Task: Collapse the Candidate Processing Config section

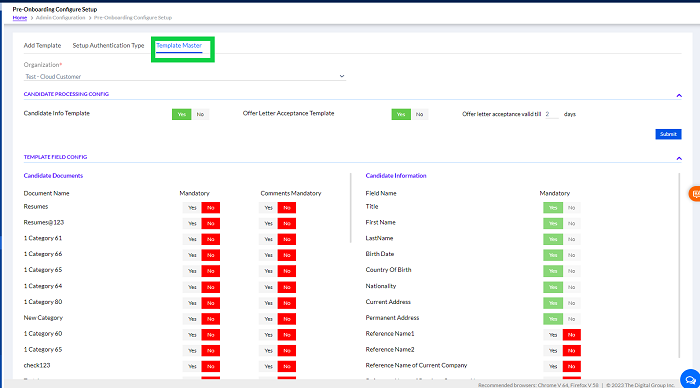Action: 679,96
